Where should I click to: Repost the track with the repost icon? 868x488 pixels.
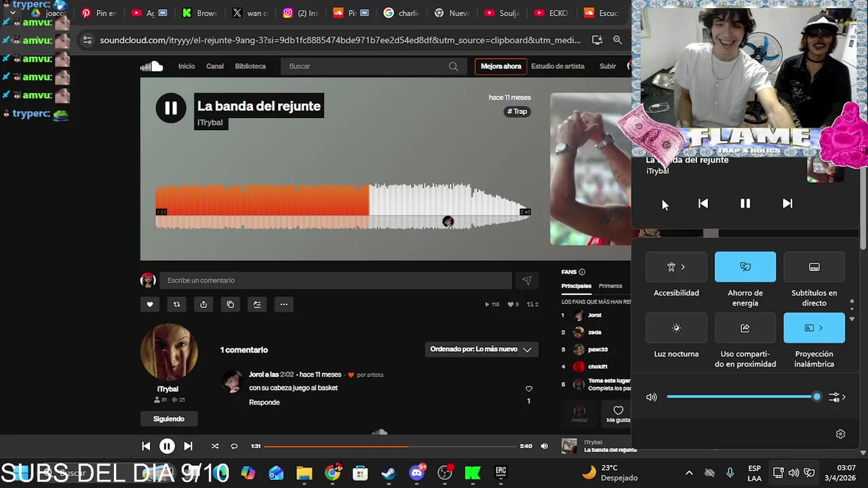176,304
